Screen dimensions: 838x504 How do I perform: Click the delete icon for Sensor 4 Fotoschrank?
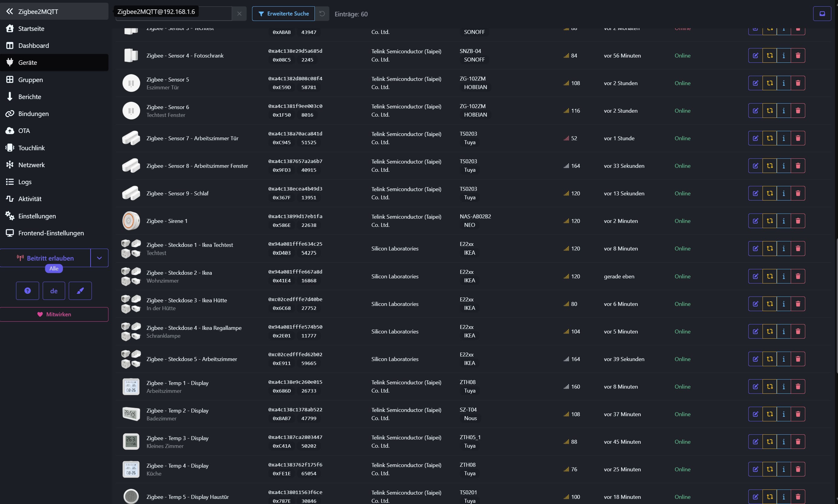click(x=798, y=55)
